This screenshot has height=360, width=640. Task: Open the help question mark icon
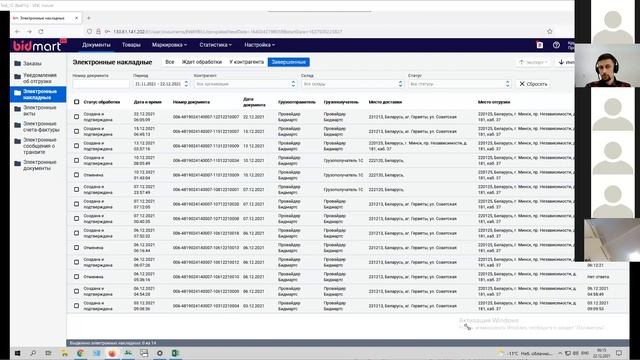[x=556, y=45]
